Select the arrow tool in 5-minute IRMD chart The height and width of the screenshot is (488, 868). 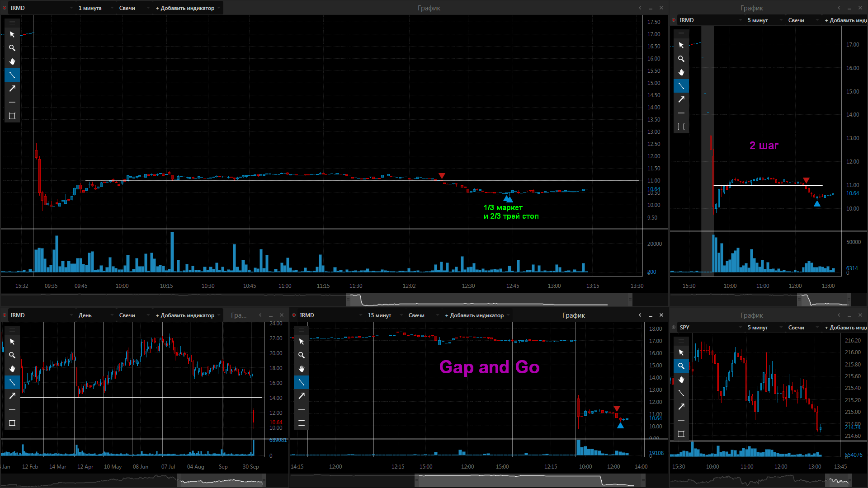point(681,99)
